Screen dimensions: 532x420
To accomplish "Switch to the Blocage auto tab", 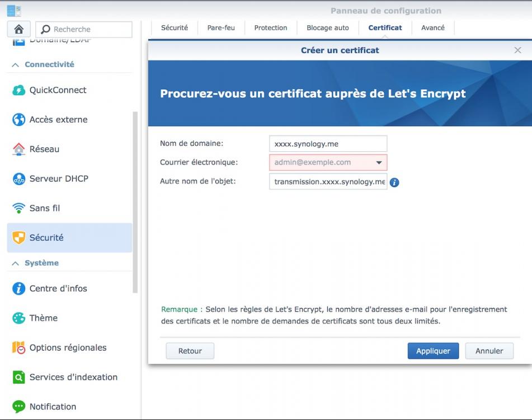I will (327, 28).
